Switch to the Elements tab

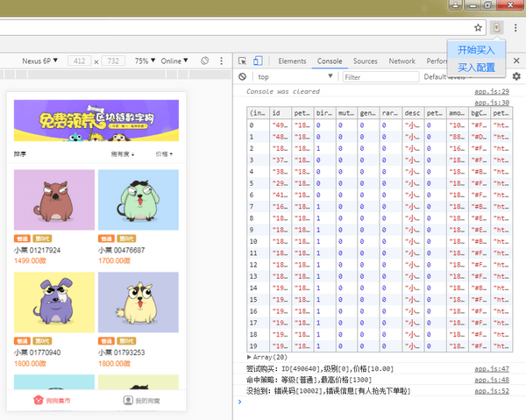coord(292,61)
